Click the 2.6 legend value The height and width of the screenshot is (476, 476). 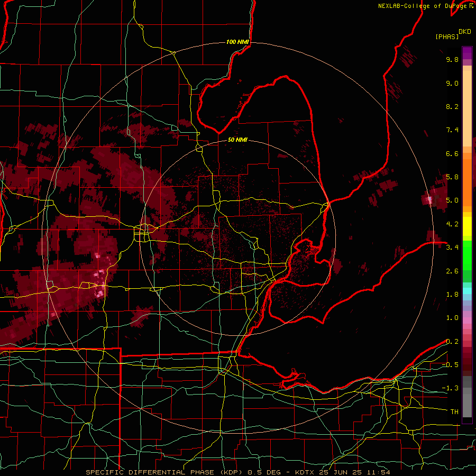452,271
